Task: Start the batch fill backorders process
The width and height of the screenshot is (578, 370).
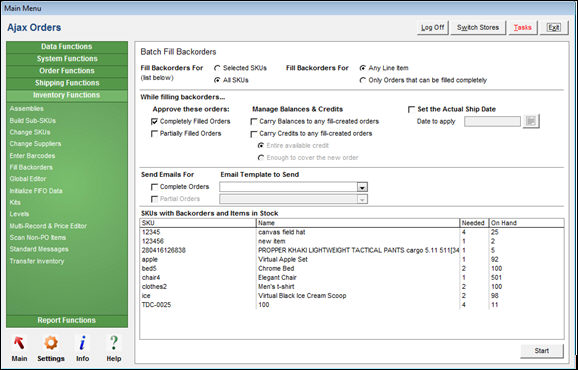Action: point(542,351)
